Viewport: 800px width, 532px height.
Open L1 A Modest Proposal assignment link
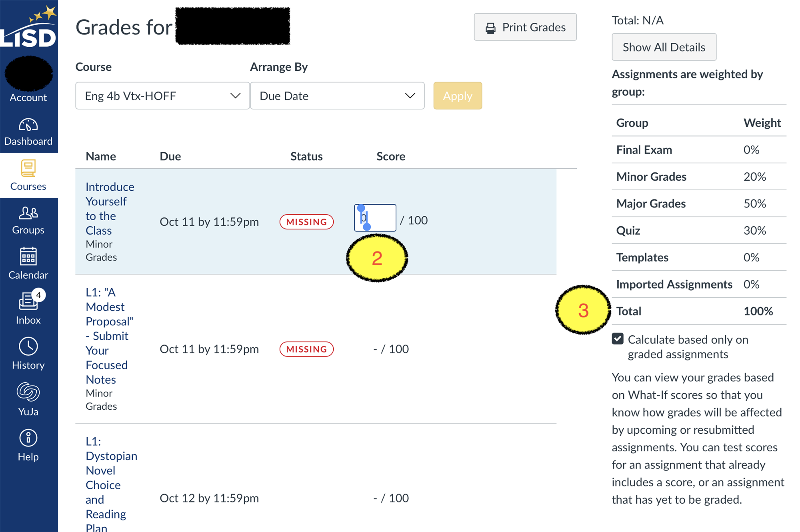109,336
